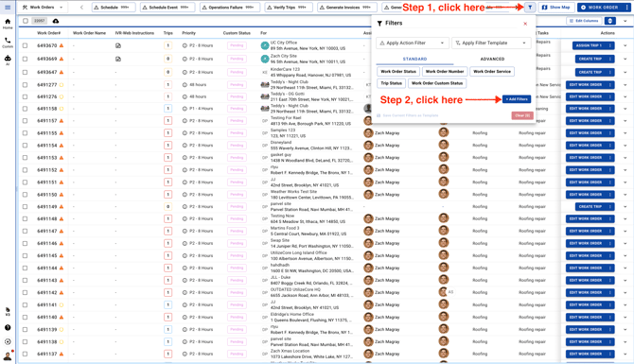The width and height of the screenshot is (634, 364).
Task: Click the Work Order Custom Status chip
Action: (437, 83)
